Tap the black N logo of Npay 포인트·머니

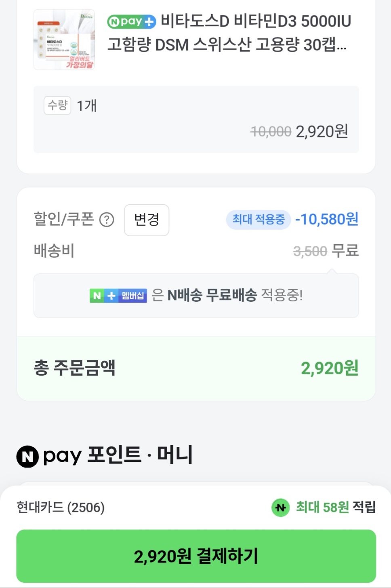(27, 456)
